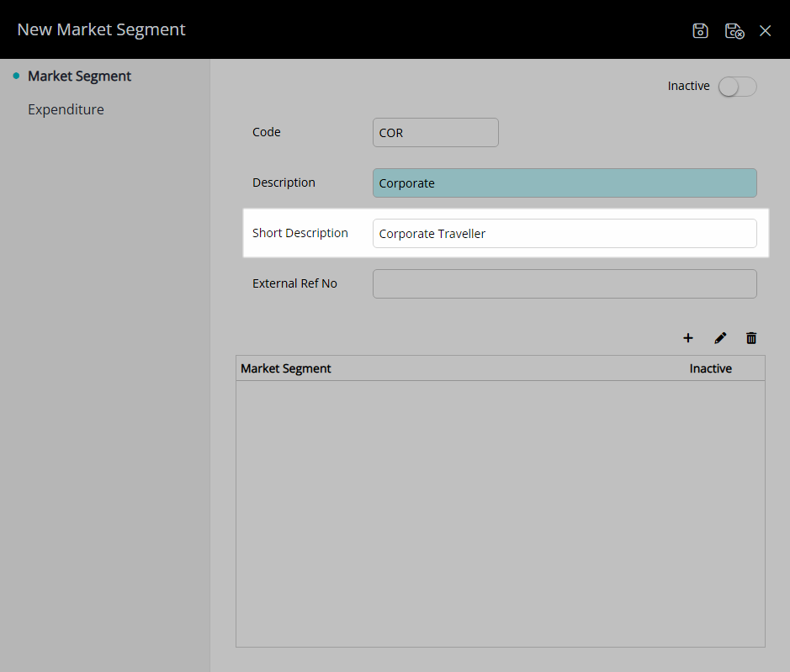Click the Save and Exit icon
Image resolution: width=790 pixels, height=672 pixels.
[734, 31]
